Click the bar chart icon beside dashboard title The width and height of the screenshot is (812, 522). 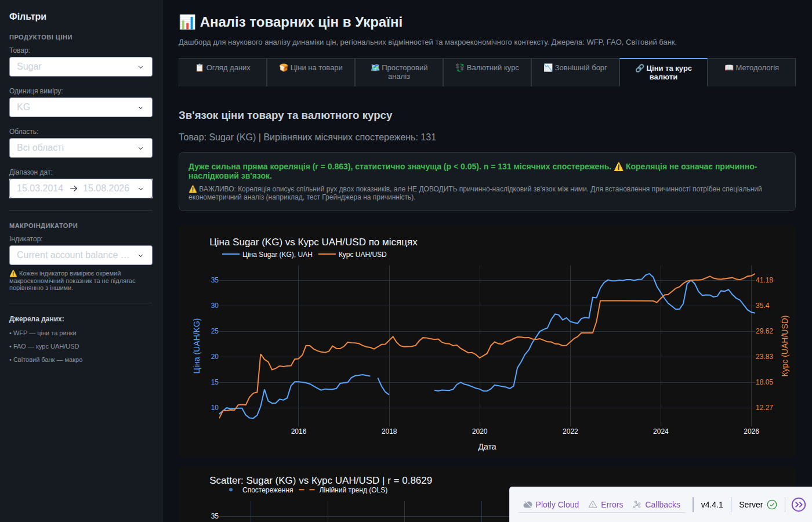[x=187, y=22]
